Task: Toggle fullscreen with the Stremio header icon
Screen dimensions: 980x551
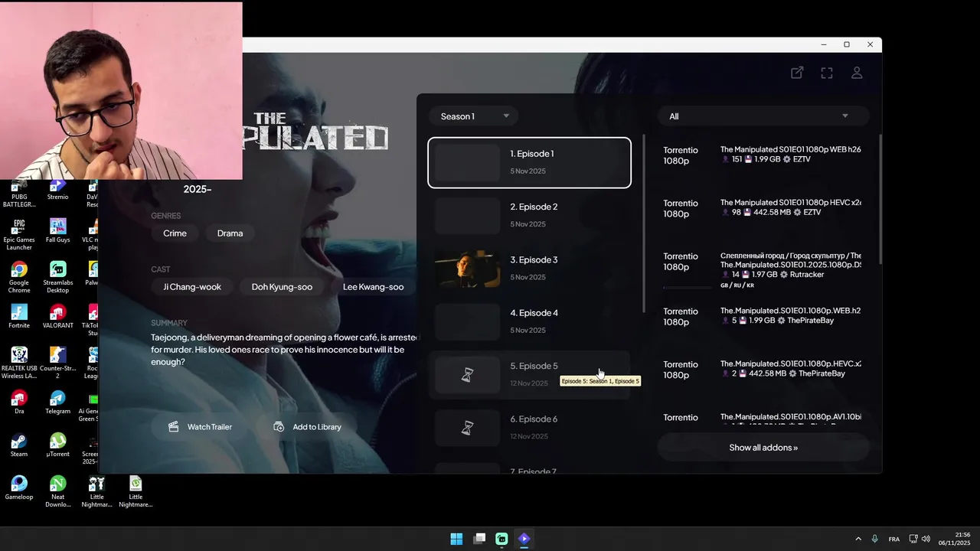Action: point(827,73)
